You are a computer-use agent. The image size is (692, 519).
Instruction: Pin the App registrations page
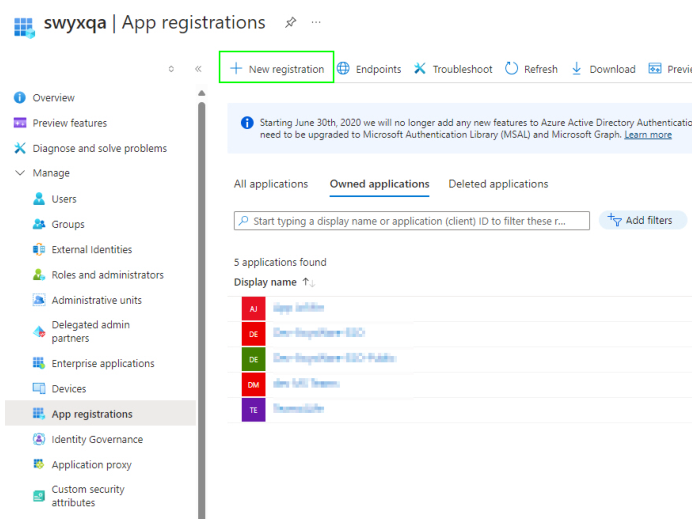point(290,22)
